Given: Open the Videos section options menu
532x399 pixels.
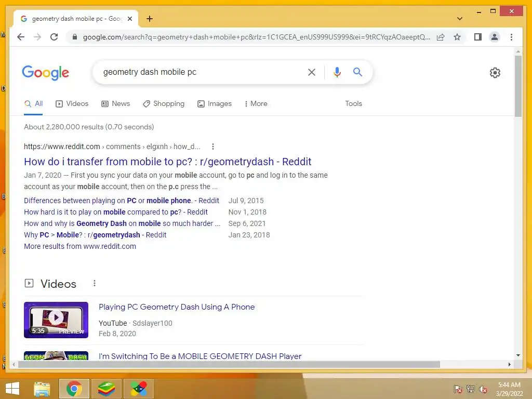Looking at the screenshot, I should click(x=95, y=283).
